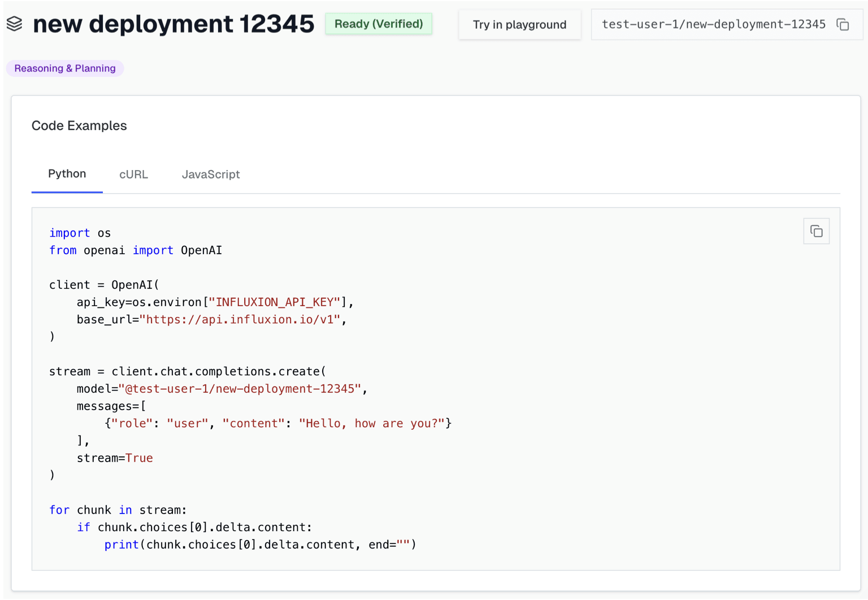Click the from openai import OpenAI line
Image resolution: width=868 pixels, height=600 pixels.
(x=136, y=250)
